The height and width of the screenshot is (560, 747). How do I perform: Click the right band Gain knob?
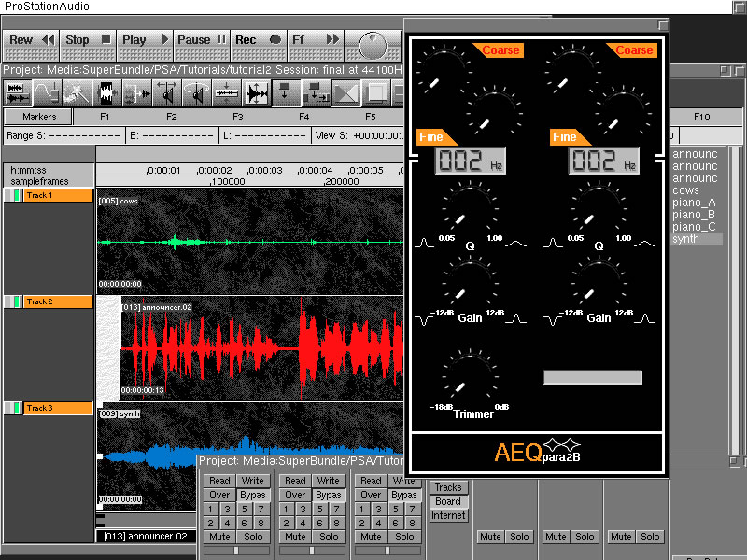(x=599, y=283)
